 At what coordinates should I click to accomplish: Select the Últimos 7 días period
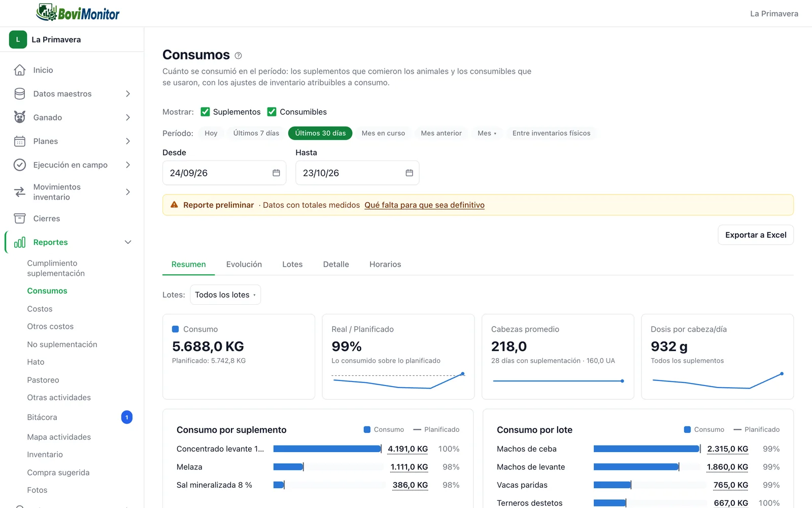(256, 133)
